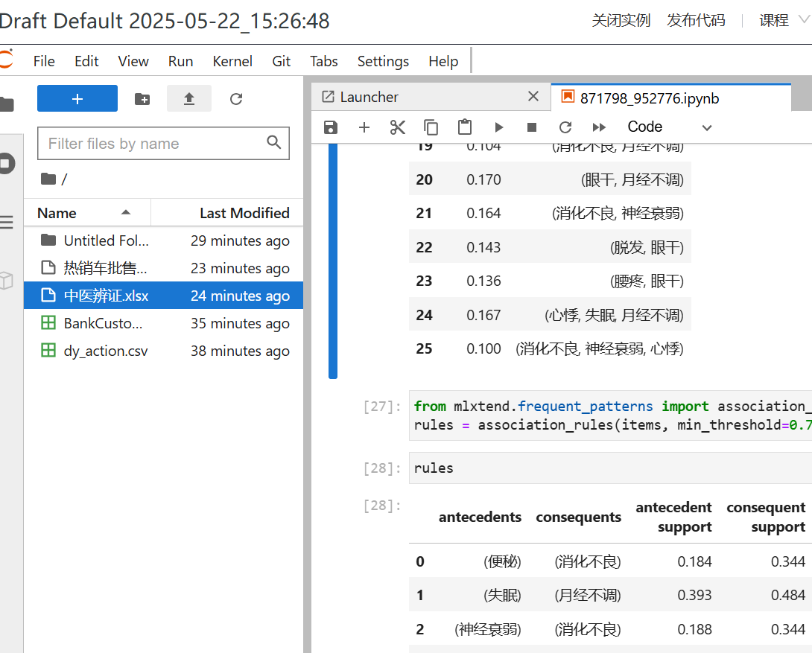
Task: Refresh the file browser list
Action: (236, 99)
